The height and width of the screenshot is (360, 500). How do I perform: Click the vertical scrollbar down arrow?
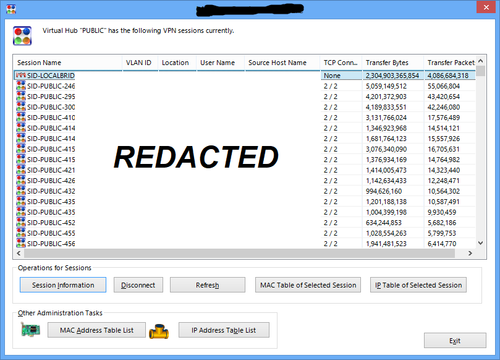tap(480, 243)
